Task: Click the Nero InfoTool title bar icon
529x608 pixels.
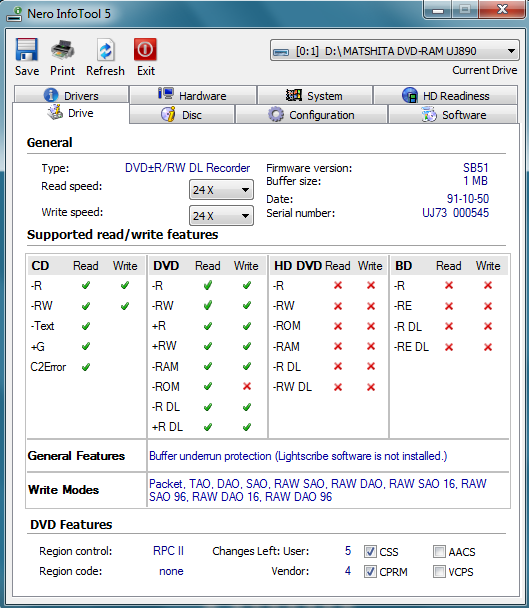Action: point(14,14)
